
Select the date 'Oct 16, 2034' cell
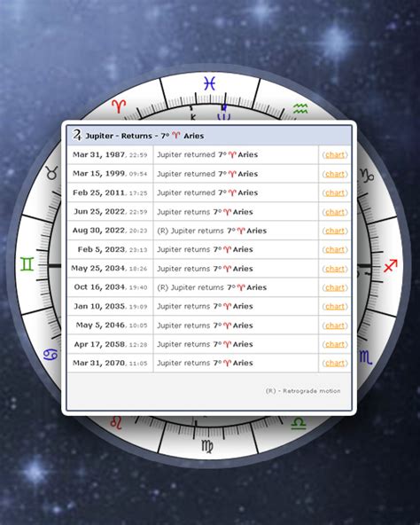(110, 287)
